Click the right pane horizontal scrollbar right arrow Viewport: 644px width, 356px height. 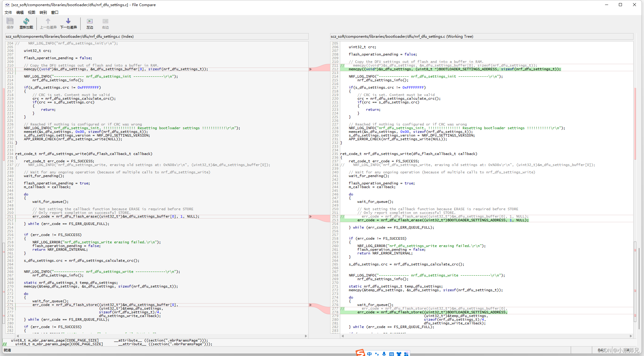pyautogui.click(x=631, y=336)
